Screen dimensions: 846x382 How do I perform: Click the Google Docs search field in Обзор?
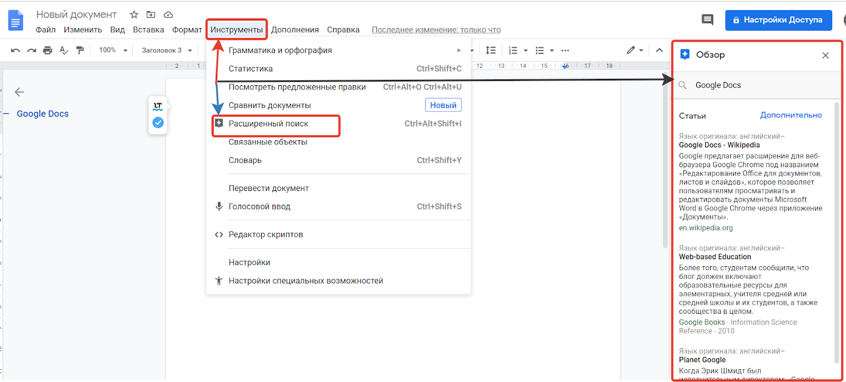point(755,85)
